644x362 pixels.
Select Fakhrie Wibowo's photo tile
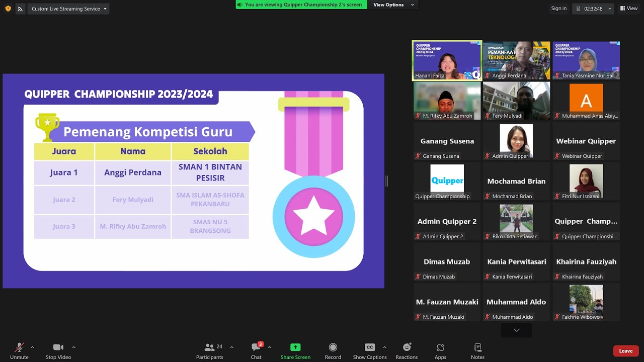tap(586, 302)
